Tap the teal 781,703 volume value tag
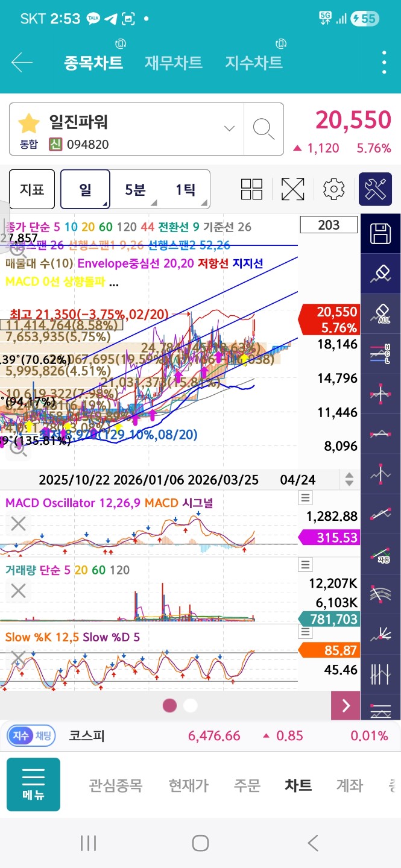The image size is (401, 868). [x=329, y=619]
